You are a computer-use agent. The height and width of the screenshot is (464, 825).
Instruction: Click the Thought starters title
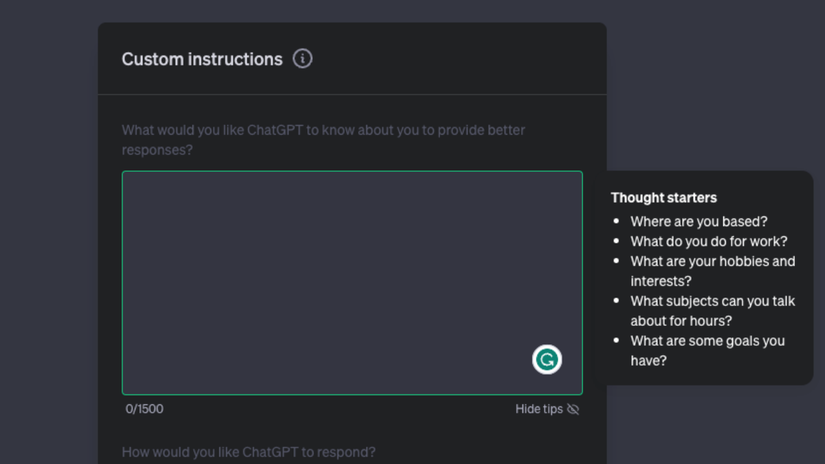click(663, 198)
